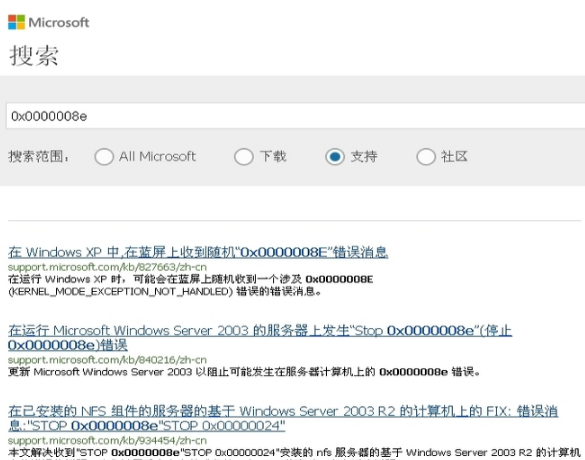Screen dimensions: 585x460
Task: Click the support.microsoft.com/kb/934454 URL
Action: click(107, 440)
